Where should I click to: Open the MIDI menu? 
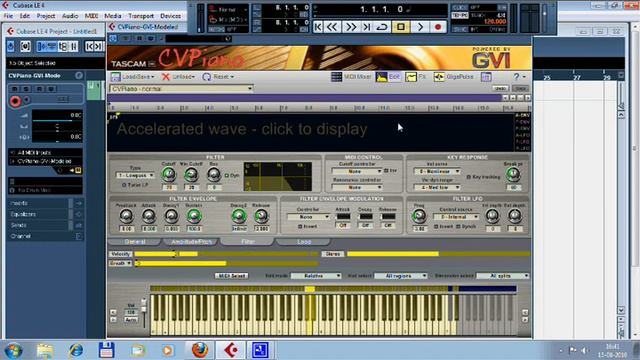pyautogui.click(x=91, y=16)
